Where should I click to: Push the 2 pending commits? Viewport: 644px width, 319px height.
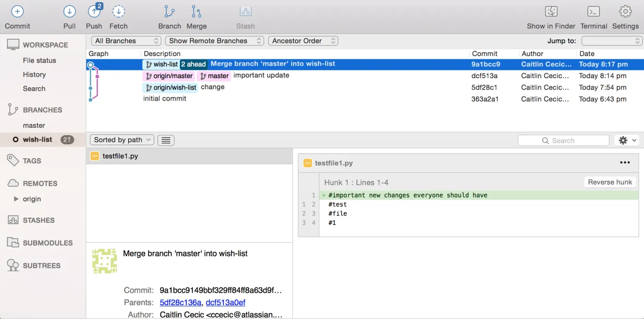(94, 11)
